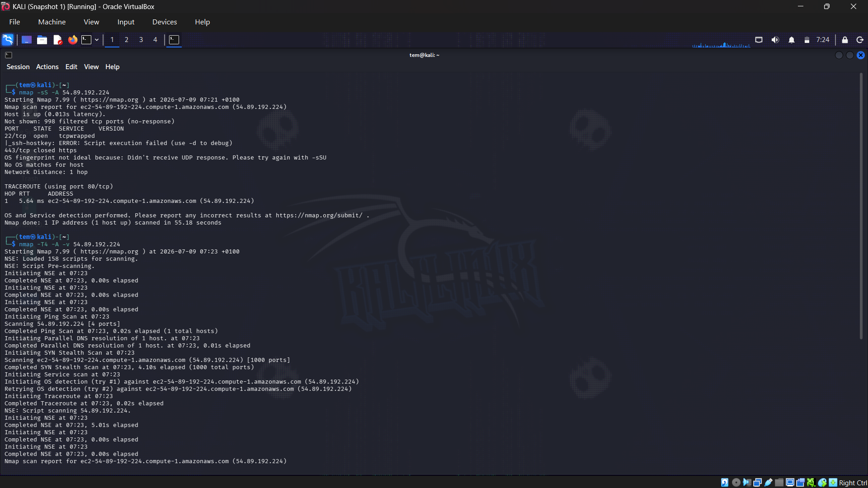This screenshot has width=868, height=488.
Task: Close the tem@kali terminal window
Action: pyautogui.click(x=861, y=55)
